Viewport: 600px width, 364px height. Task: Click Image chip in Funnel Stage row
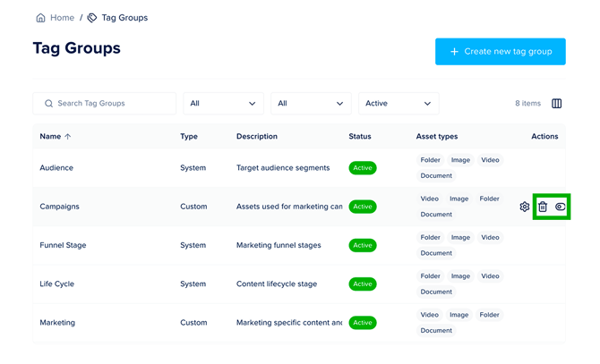point(460,238)
